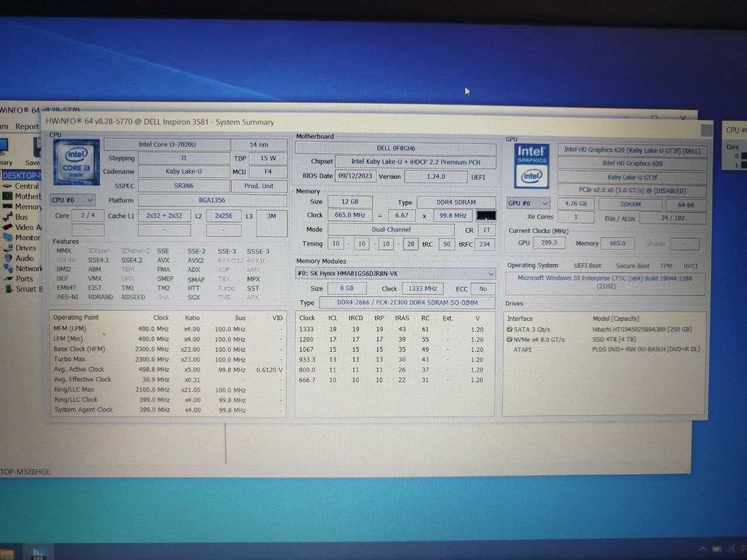The image size is (747, 560).
Task: Open the memory module SK Hynix dropdown
Action: coord(396,274)
